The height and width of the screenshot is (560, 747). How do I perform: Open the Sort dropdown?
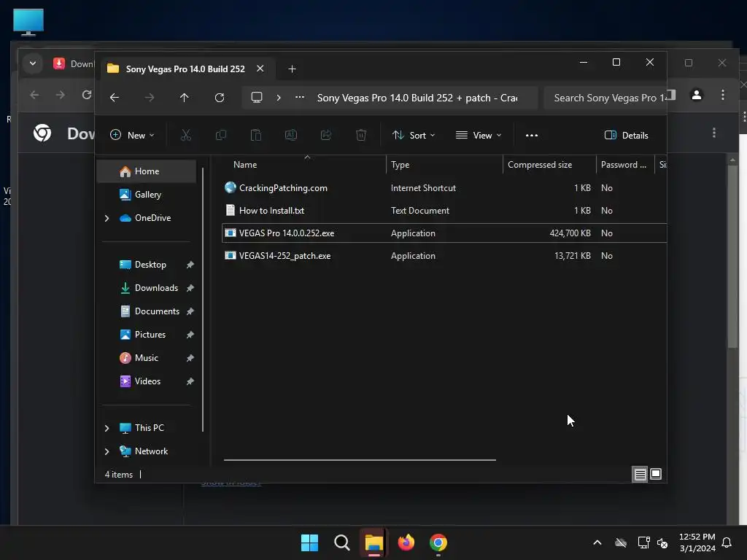click(414, 135)
